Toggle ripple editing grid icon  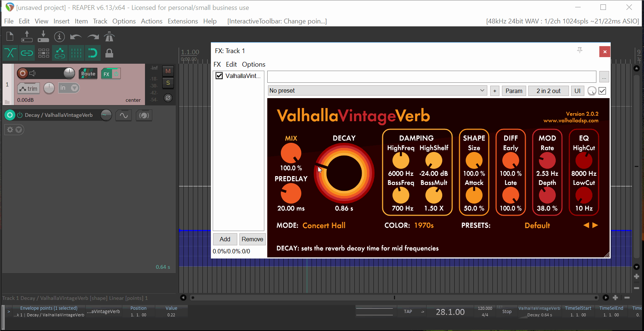point(44,53)
